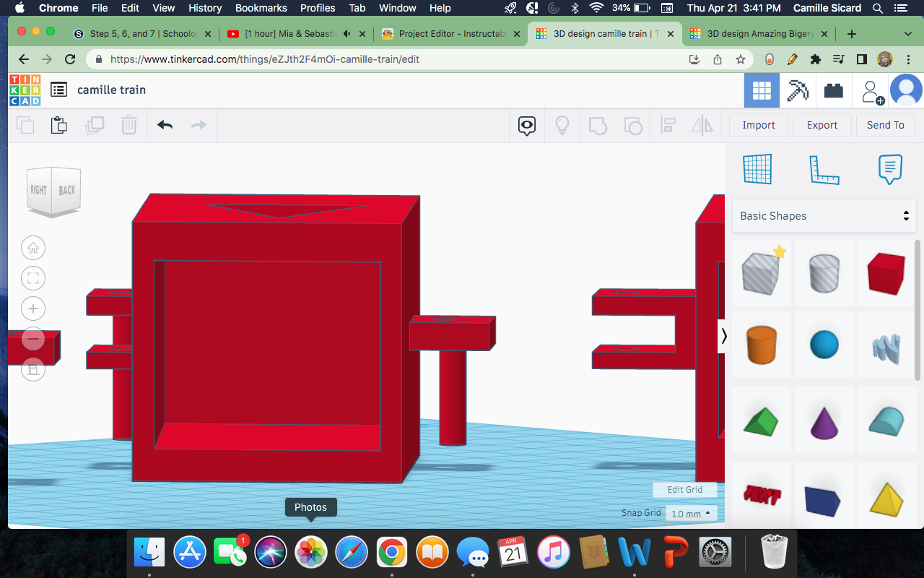The height and width of the screenshot is (578, 924).
Task: Toggle the Notes visibility eye icon
Action: pos(527,126)
